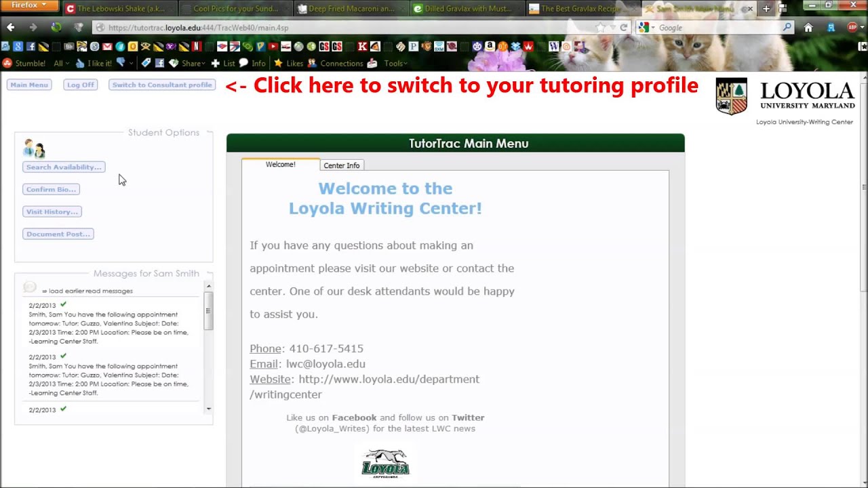Switch to The Best Gravlax Recipe tab

[x=583, y=9]
